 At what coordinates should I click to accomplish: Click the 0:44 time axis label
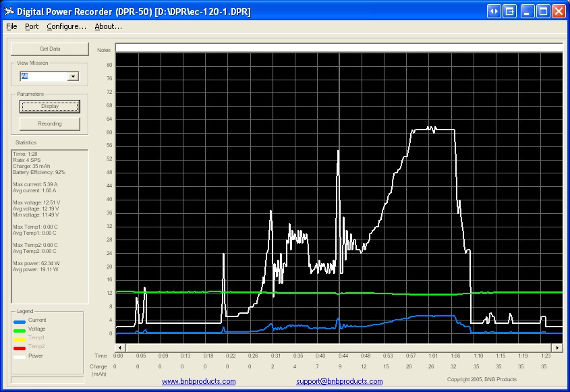(343, 356)
